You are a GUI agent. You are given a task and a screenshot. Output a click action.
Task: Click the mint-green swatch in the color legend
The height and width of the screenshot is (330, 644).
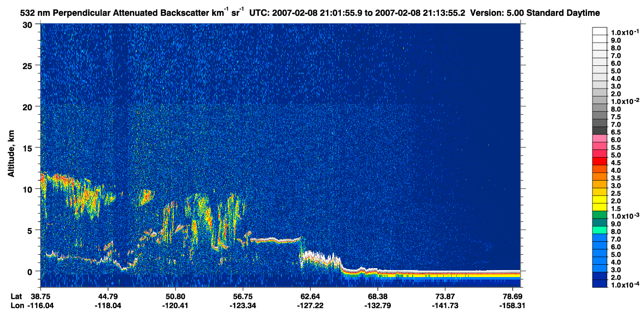[599, 231]
